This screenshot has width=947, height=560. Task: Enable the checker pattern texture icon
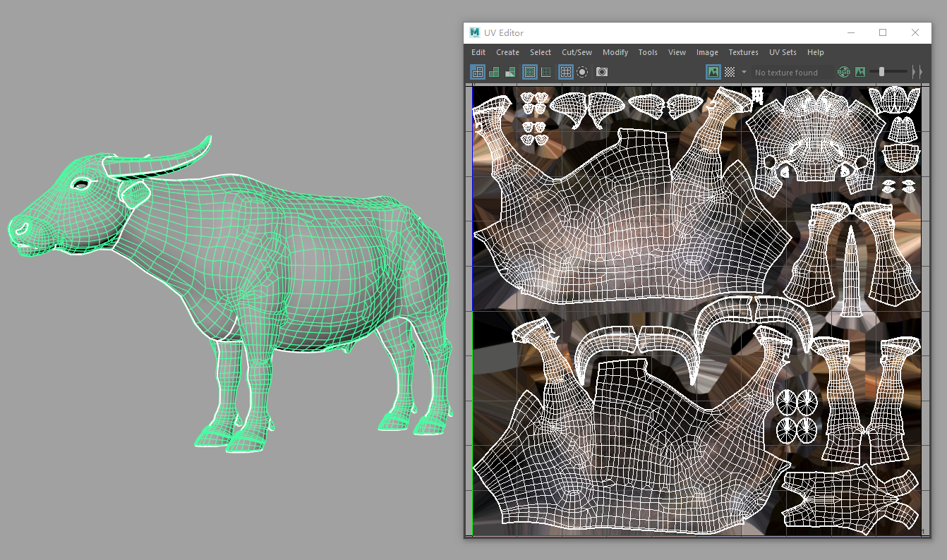pyautogui.click(x=730, y=72)
